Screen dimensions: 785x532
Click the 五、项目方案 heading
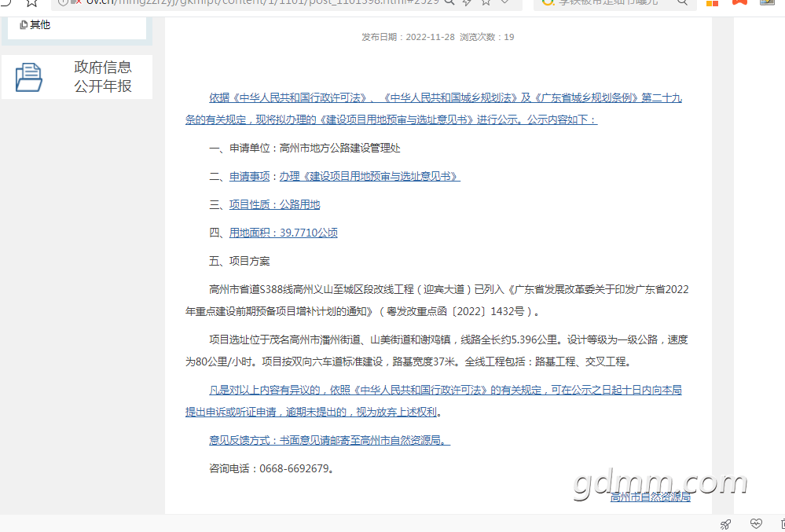(240, 261)
